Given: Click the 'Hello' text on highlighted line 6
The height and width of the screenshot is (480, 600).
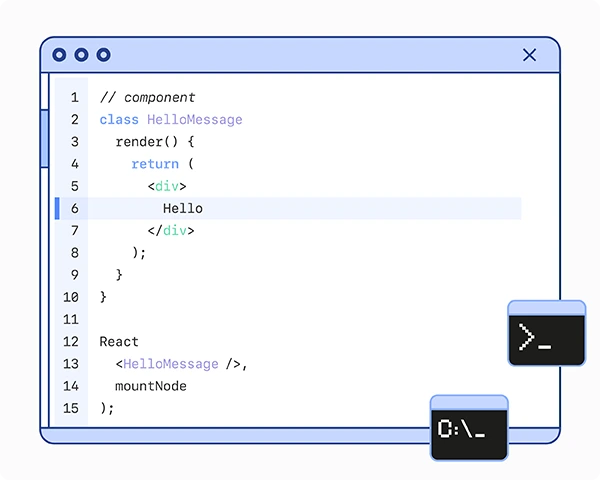Looking at the screenshot, I should 183,209.
